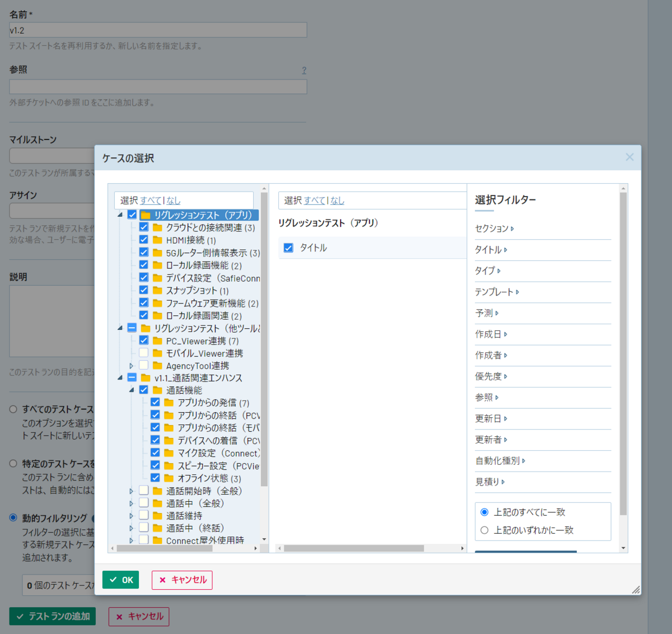Collapse the v1.1_通話関連エンハンス tree node

point(120,378)
